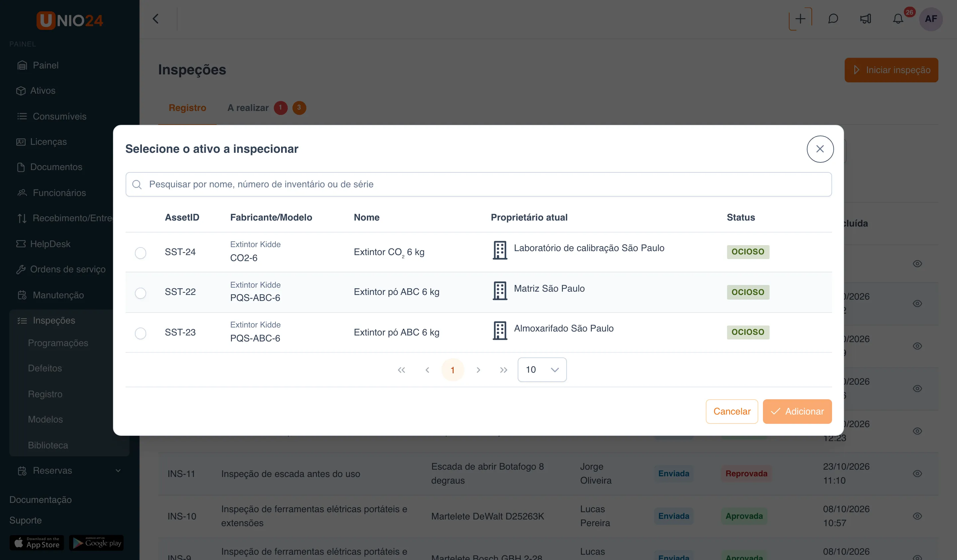Close the asset selection dialog
The height and width of the screenshot is (560, 957).
pyautogui.click(x=820, y=149)
